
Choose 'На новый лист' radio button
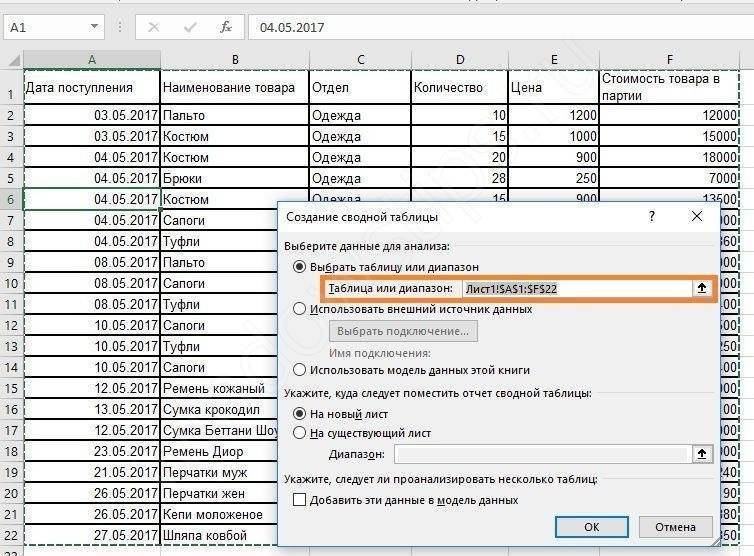(x=299, y=413)
